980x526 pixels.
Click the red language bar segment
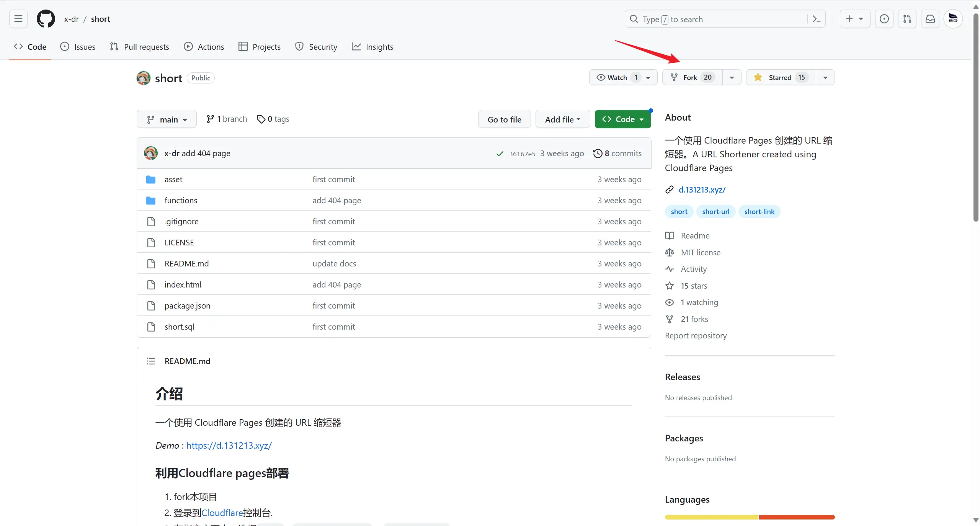point(797,517)
